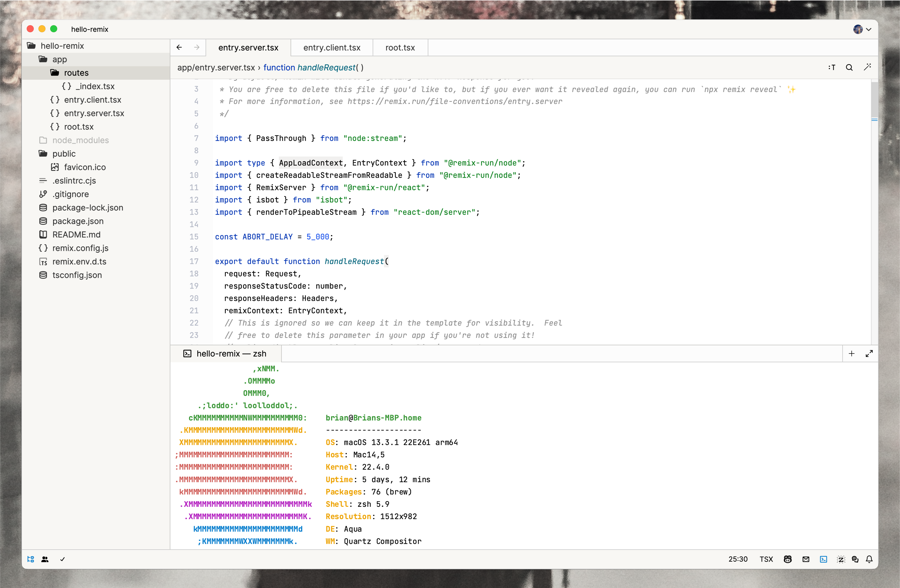Viewport: 900px width, 588px height.
Task: Switch to the root.tsx tab
Action: click(400, 47)
